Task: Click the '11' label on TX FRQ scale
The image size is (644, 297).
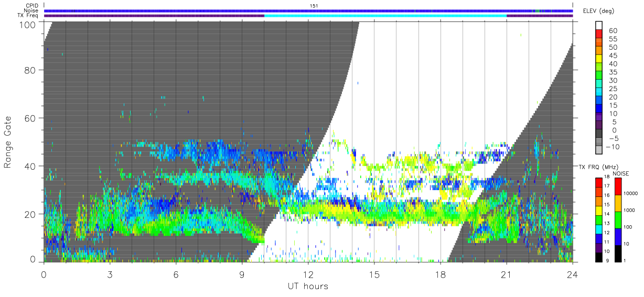Action: click(607, 242)
